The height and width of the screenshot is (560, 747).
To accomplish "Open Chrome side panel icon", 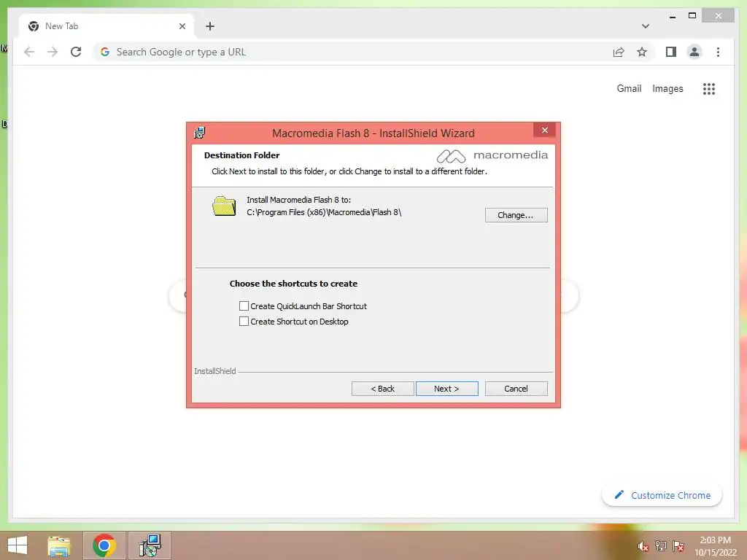I will (671, 52).
